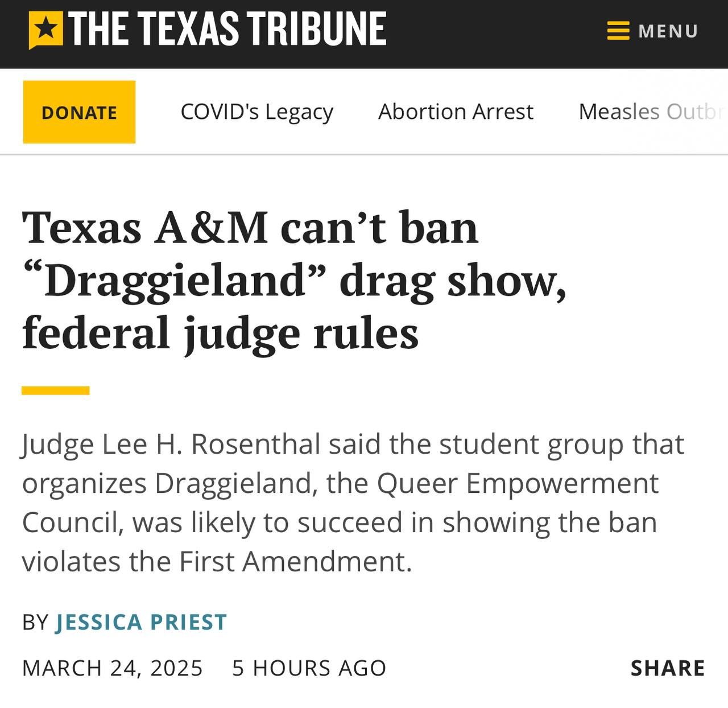728x708 pixels.
Task: Open author Jessica Priest's page
Action: (141, 622)
